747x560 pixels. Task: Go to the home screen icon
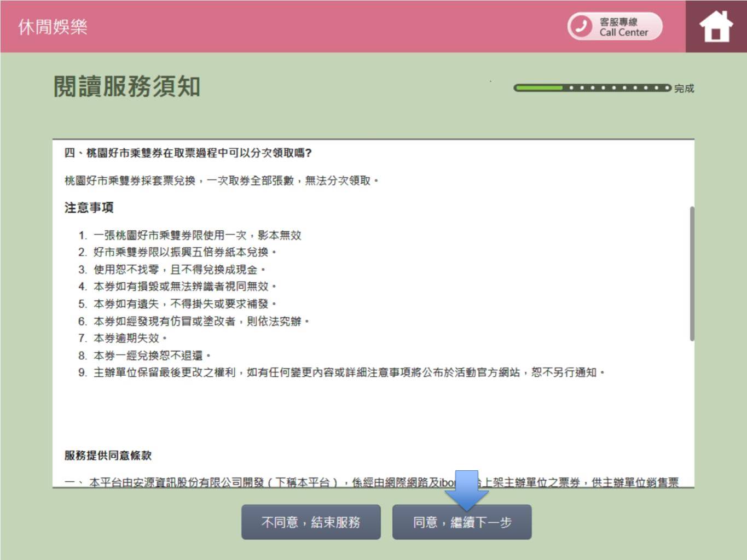716,26
